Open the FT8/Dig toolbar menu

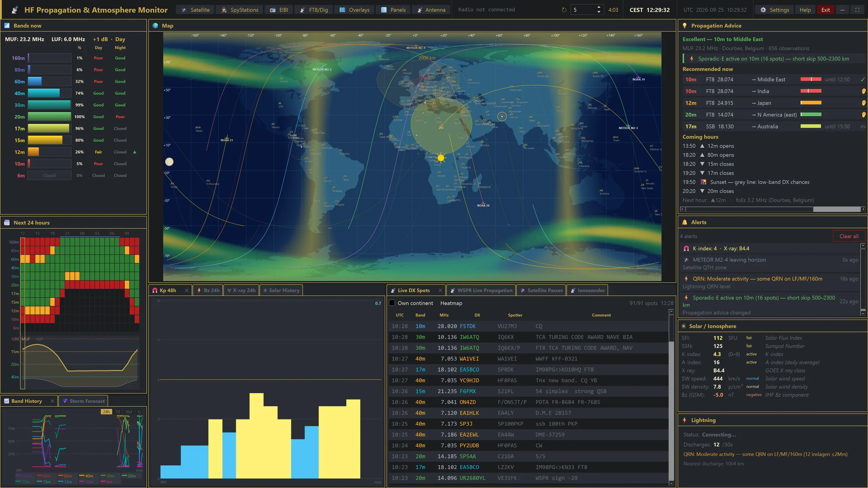pos(314,10)
